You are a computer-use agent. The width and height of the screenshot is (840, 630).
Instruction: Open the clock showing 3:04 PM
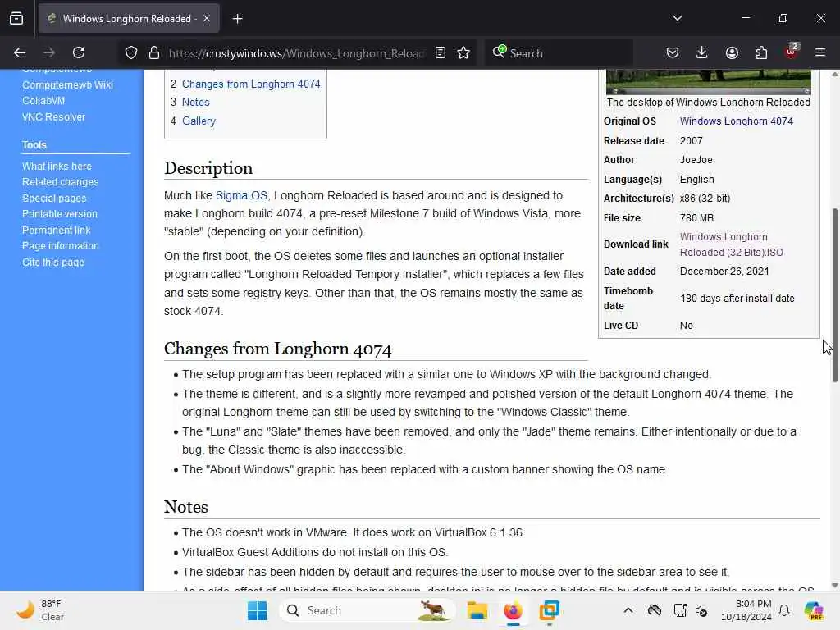tap(746, 610)
